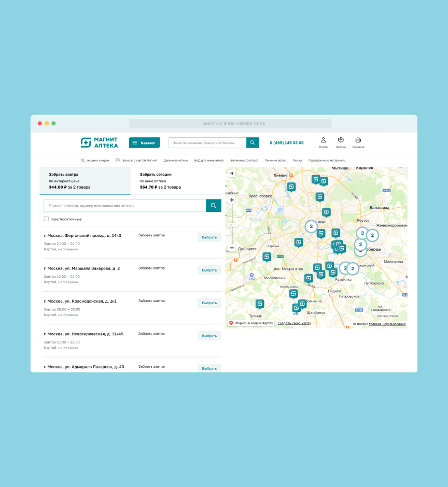Click the map geolocation arrow button

[232, 174]
